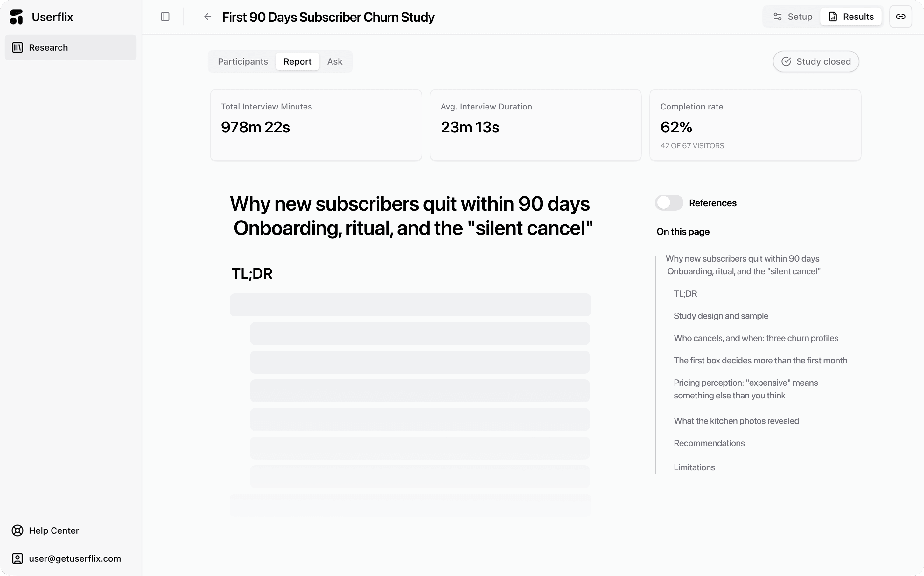924x576 pixels.
Task: Click the user account profile icon
Action: coord(17,558)
